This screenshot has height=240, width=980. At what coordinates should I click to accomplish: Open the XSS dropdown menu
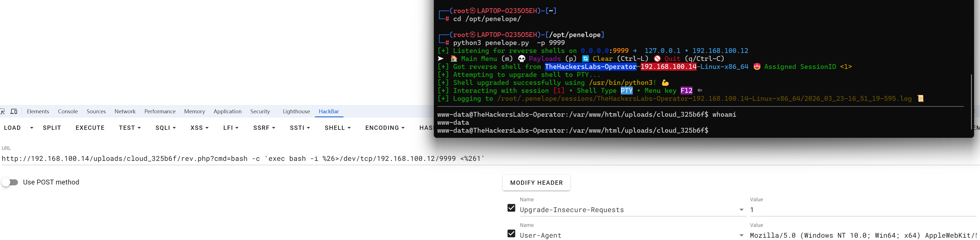point(199,128)
